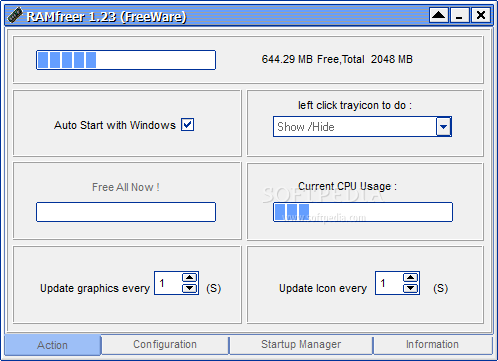Increase Update Icon interval with up arrow
The width and height of the screenshot is (498, 361).
coord(410,277)
